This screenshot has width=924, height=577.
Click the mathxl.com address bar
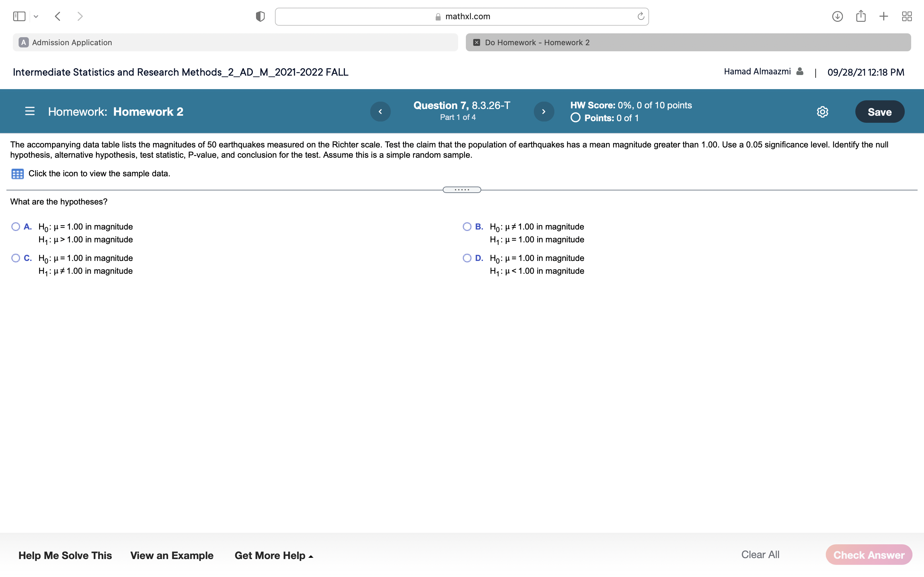point(462,16)
